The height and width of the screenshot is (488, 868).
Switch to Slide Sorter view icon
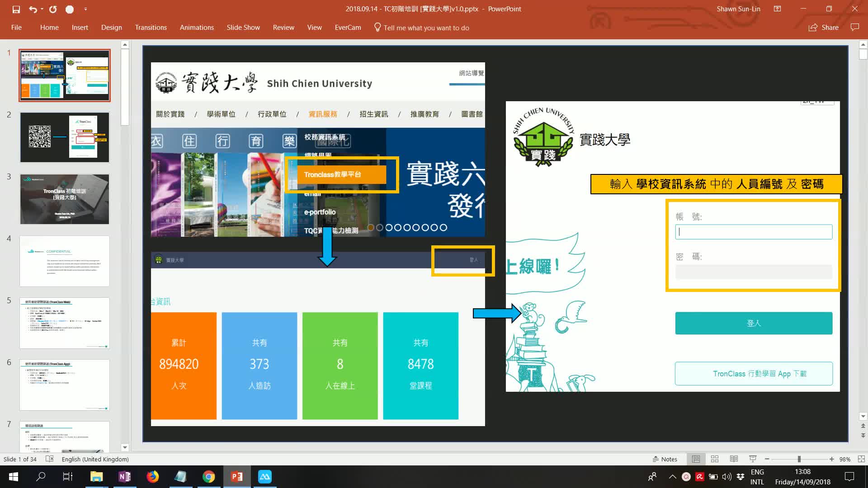coord(715,459)
